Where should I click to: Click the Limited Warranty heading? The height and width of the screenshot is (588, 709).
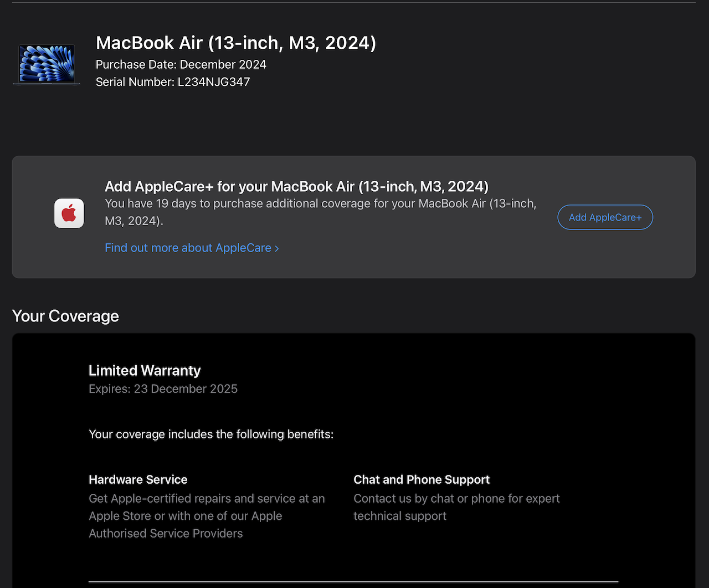(x=145, y=370)
